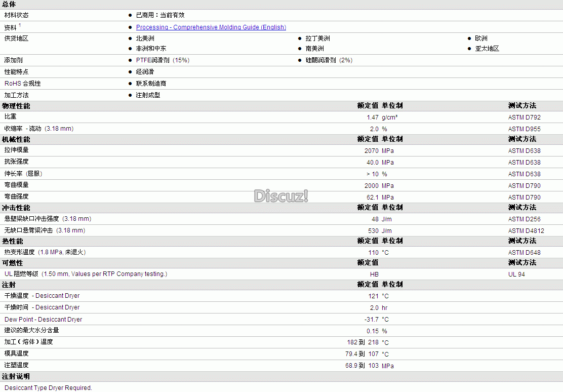Click the 拉伸模量 value 2070
The image size is (563, 392).
pyautogui.click(x=371, y=151)
